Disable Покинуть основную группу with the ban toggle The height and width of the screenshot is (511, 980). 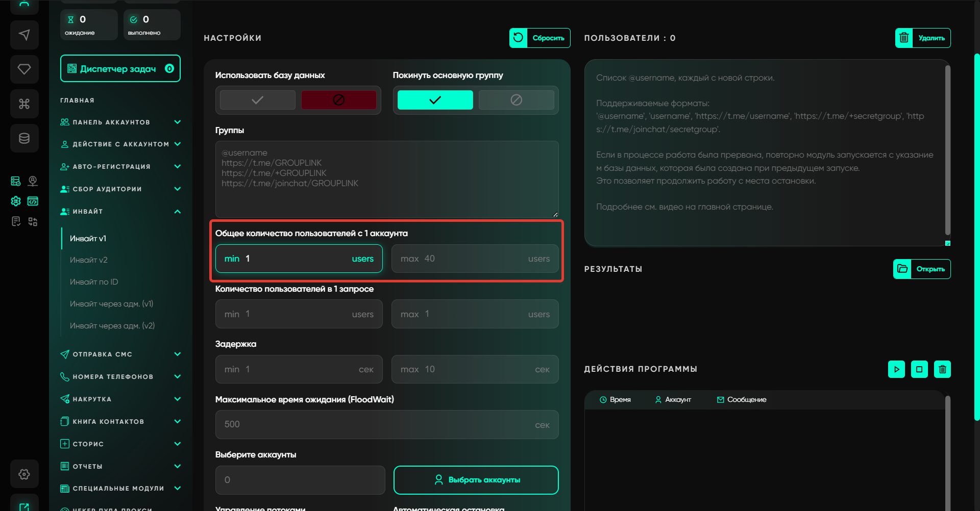pyautogui.click(x=516, y=100)
